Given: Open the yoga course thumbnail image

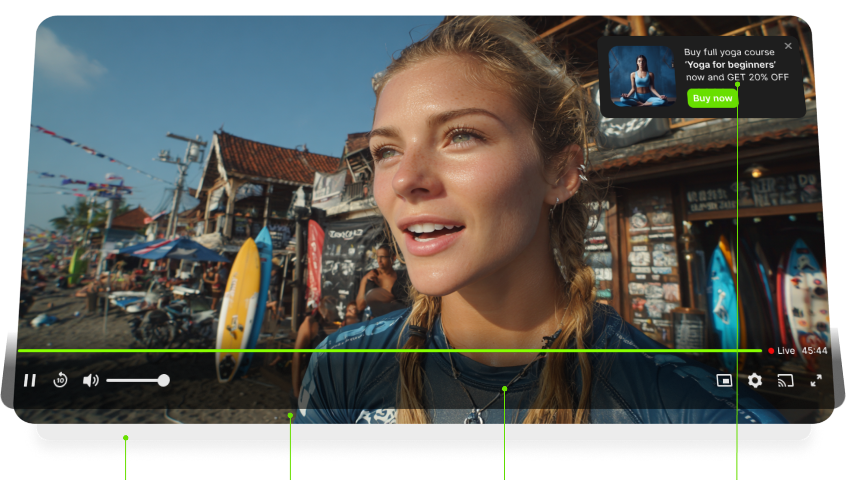Looking at the screenshot, I should click(642, 76).
